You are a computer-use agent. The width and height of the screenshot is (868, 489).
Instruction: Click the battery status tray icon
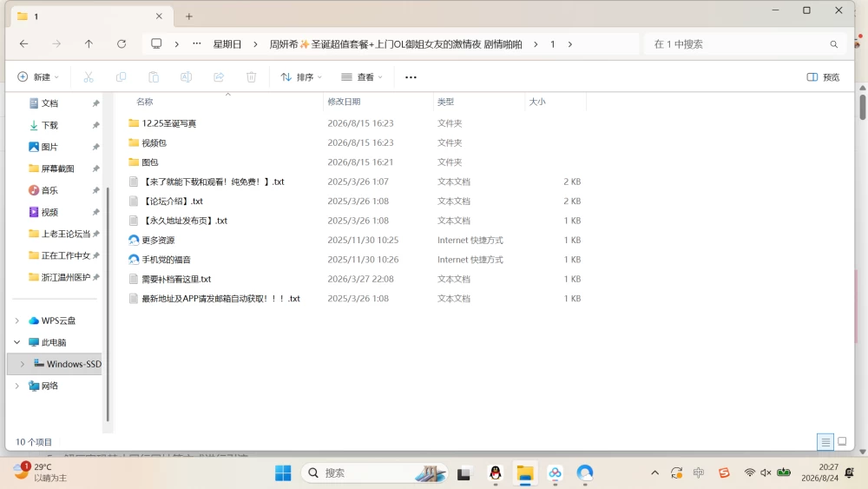click(784, 472)
